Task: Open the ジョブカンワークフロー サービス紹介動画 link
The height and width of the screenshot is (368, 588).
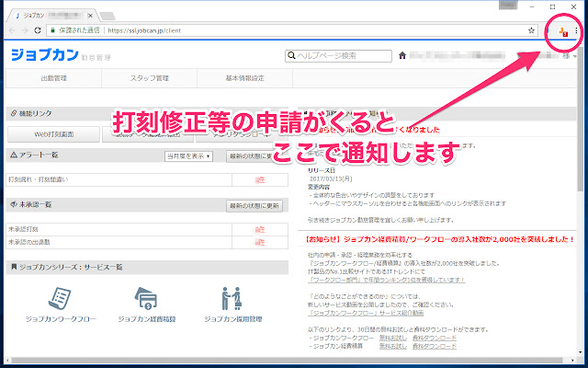Action: coord(366,313)
